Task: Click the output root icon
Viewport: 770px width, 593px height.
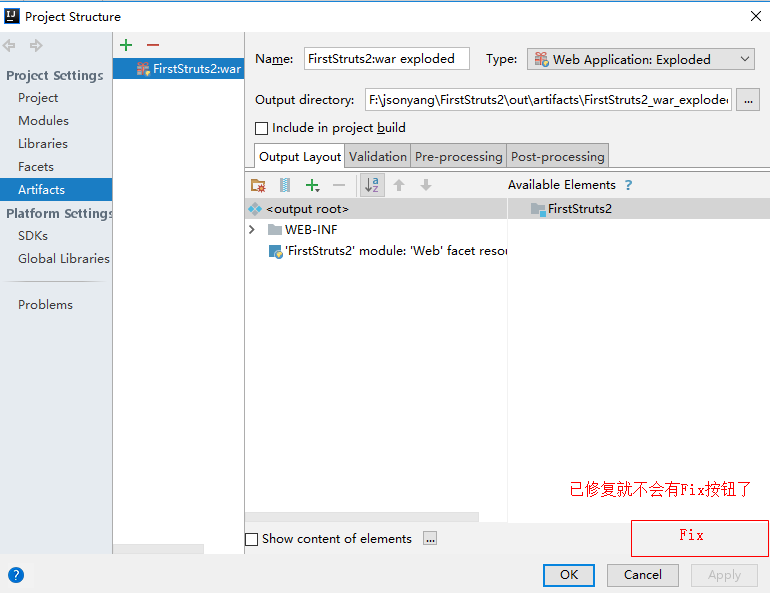Action: click(255, 209)
